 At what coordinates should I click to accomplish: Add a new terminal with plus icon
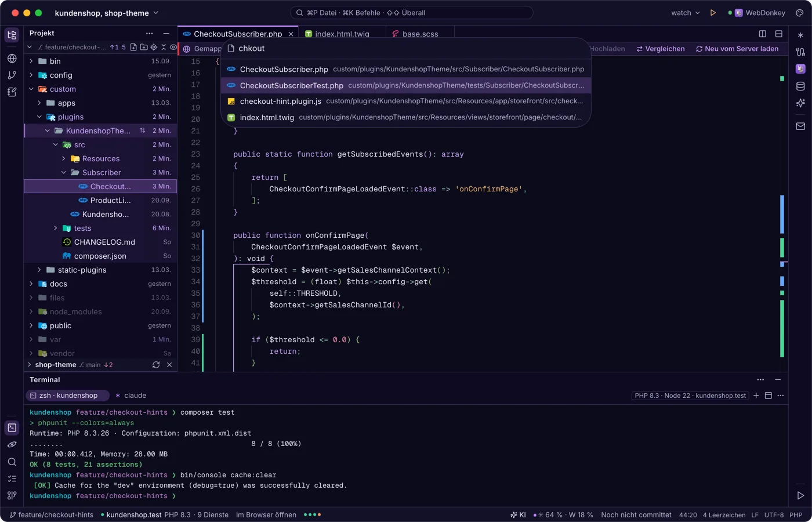click(x=756, y=396)
